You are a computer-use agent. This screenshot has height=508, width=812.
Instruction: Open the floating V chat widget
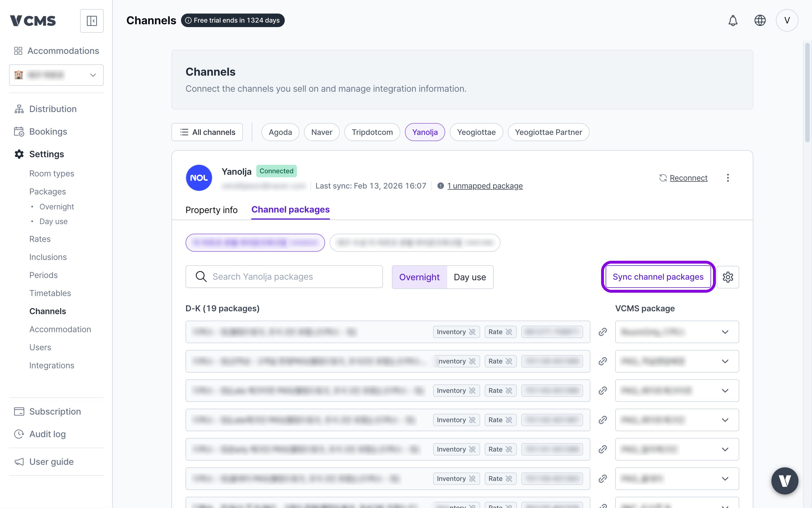[x=784, y=481]
